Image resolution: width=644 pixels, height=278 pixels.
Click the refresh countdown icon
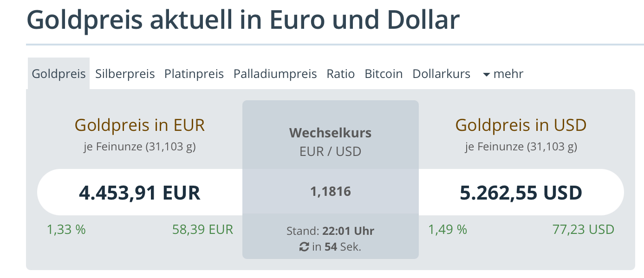click(304, 247)
